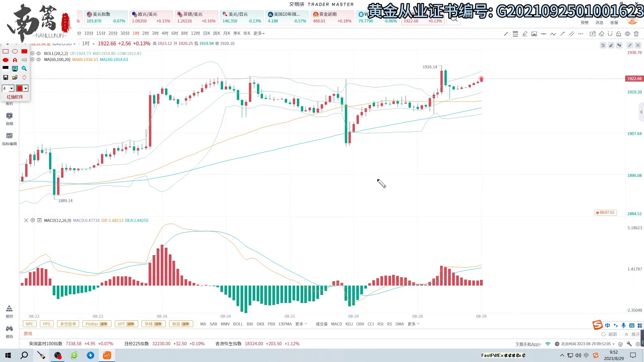Select the parallel channel drawing tool
Image resolution: width=644 pixels, height=362 pixels.
point(572,34)
